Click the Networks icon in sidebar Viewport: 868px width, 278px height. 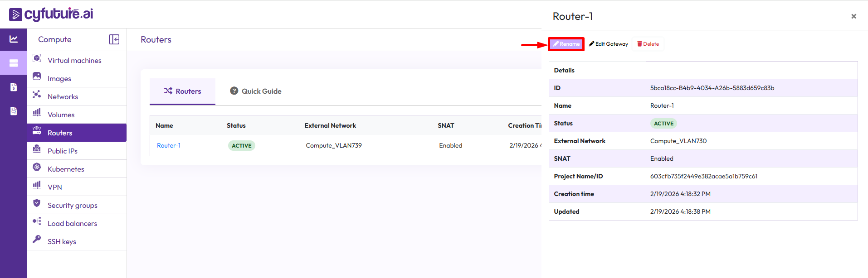coord(37,95)
